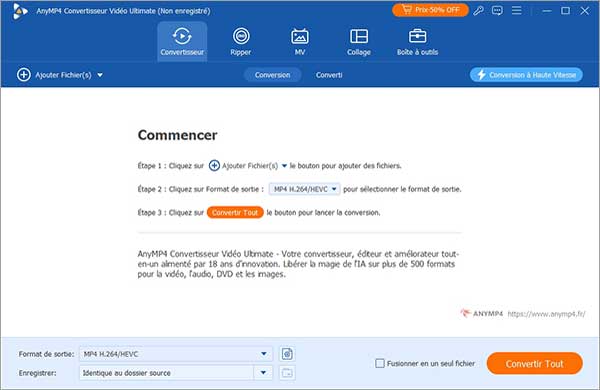Click the Prix-50% OFF offer button

(430, 10)
